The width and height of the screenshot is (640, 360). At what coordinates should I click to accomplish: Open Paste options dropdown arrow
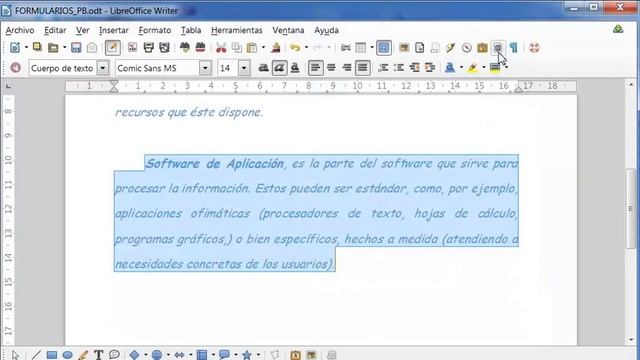click(x=263, y=47)
